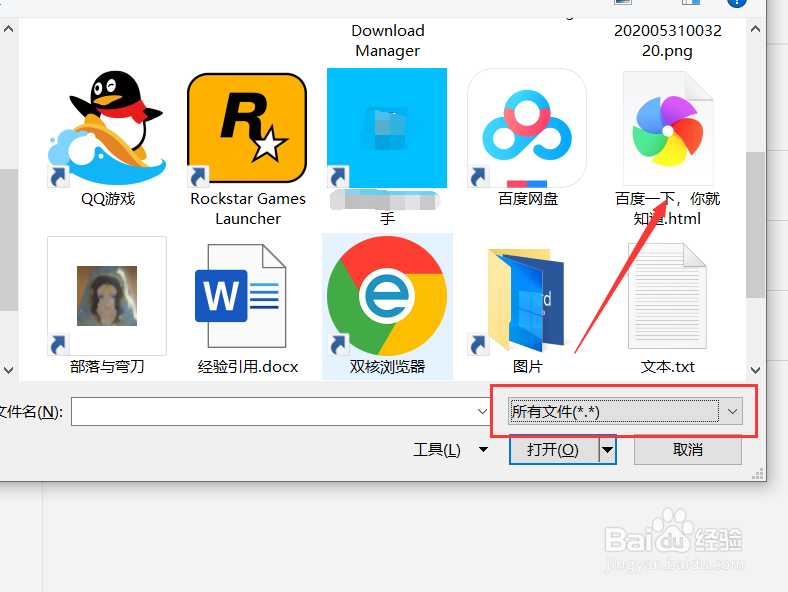Click the 文本.txt file name label
The height and width of the screenshot is (592, 788).
pyautogui.click(x=667, y=367)
